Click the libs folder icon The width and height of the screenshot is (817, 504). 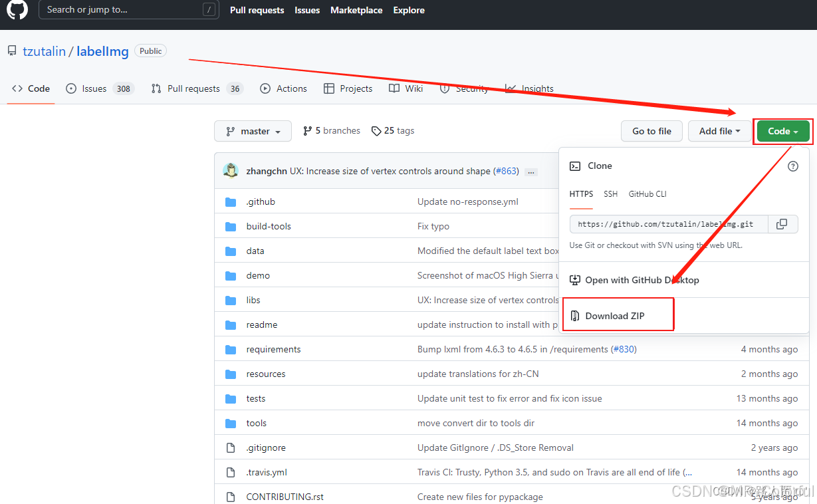pos(231,300)
